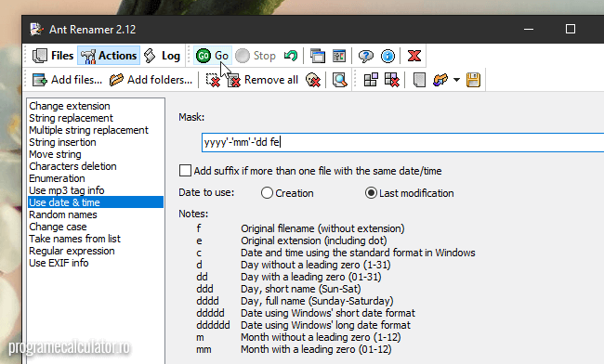Select the Random names action
604x364 pixels.
coord(96,214)
